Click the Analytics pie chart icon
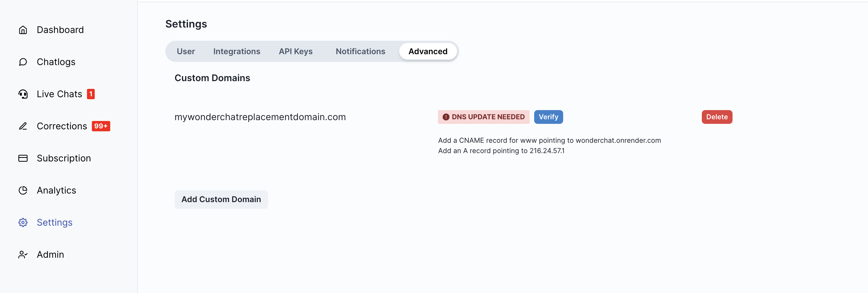Image resolution: width=868 pixels, height=293 pixels. click(23, 190)
